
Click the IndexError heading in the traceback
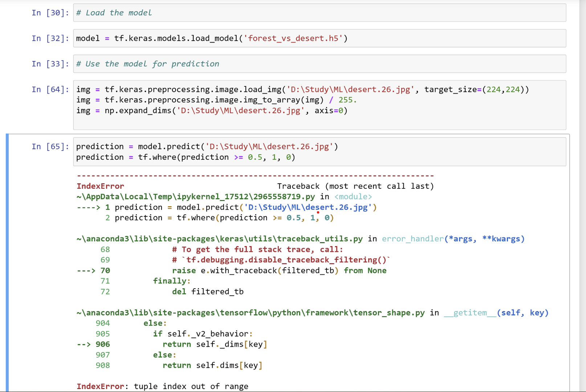[x=101, y=186]
